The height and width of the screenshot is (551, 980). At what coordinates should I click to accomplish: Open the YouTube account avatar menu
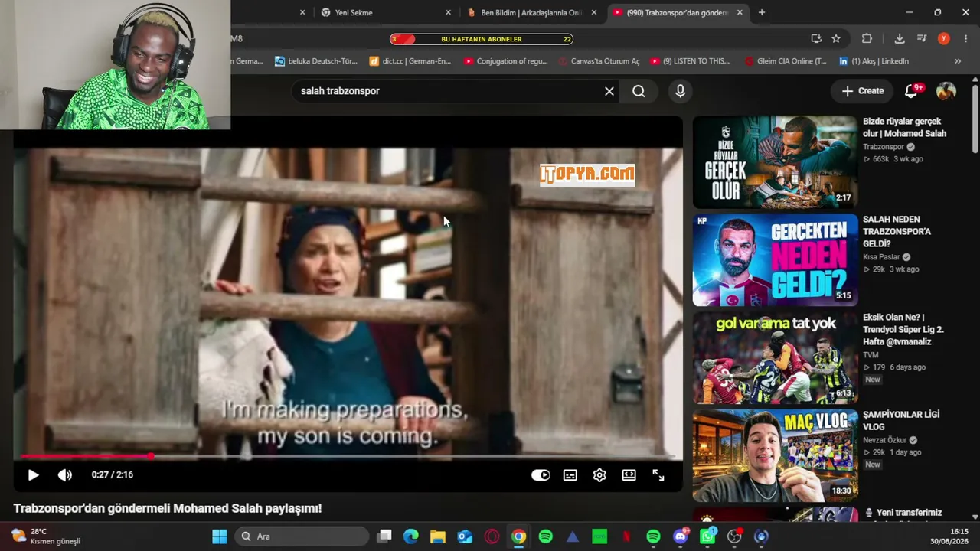(x=946, y=91)
